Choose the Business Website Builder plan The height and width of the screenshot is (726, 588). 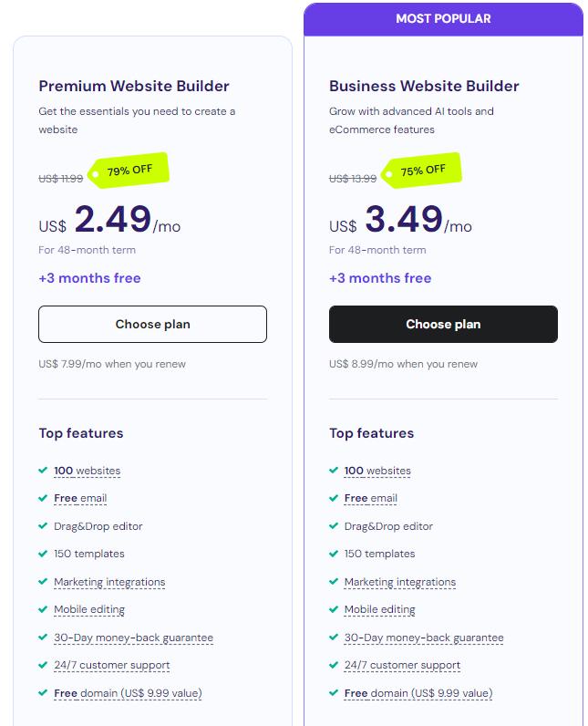(443, 324)
